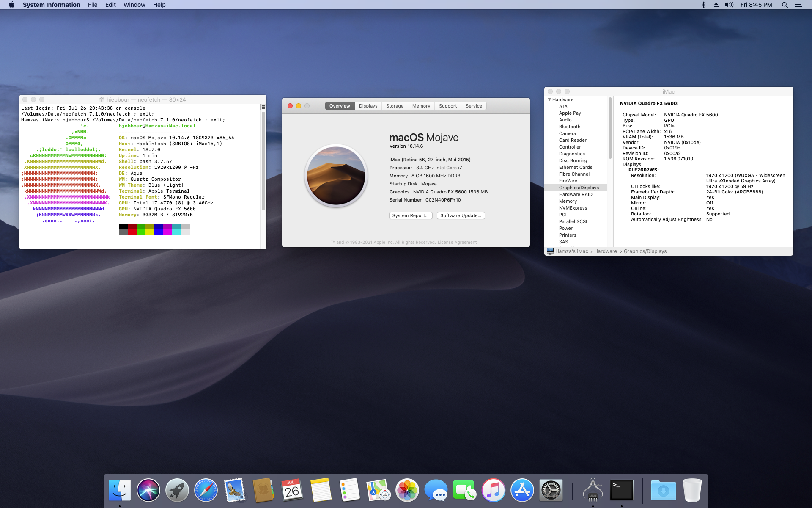Open the License Agreement link
The height and width of the screenshot is (508, 812).
(457, 243)
